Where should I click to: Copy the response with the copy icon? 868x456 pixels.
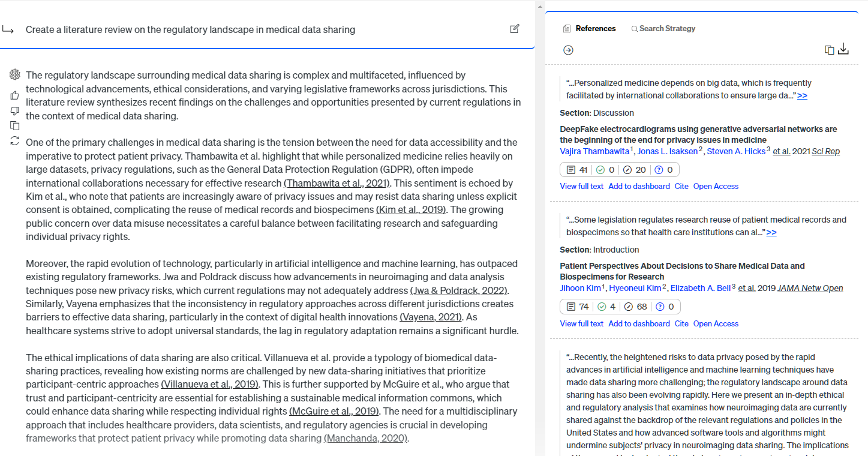click(x=15, y=125)
